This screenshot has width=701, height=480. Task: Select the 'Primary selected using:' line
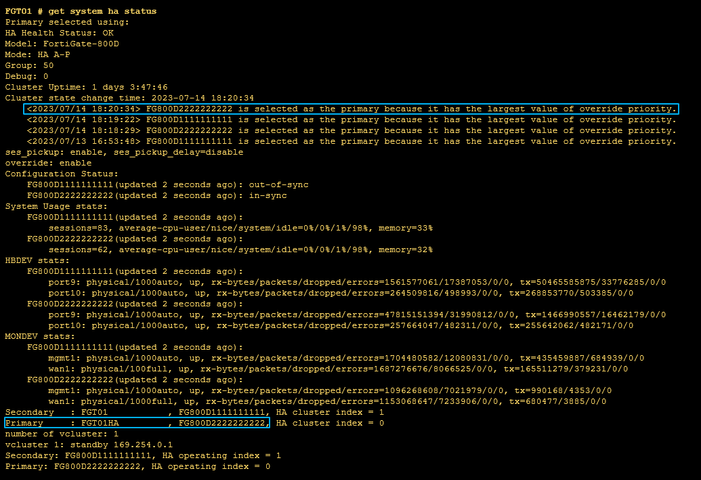pyautogui.click(x=67, y=22)
